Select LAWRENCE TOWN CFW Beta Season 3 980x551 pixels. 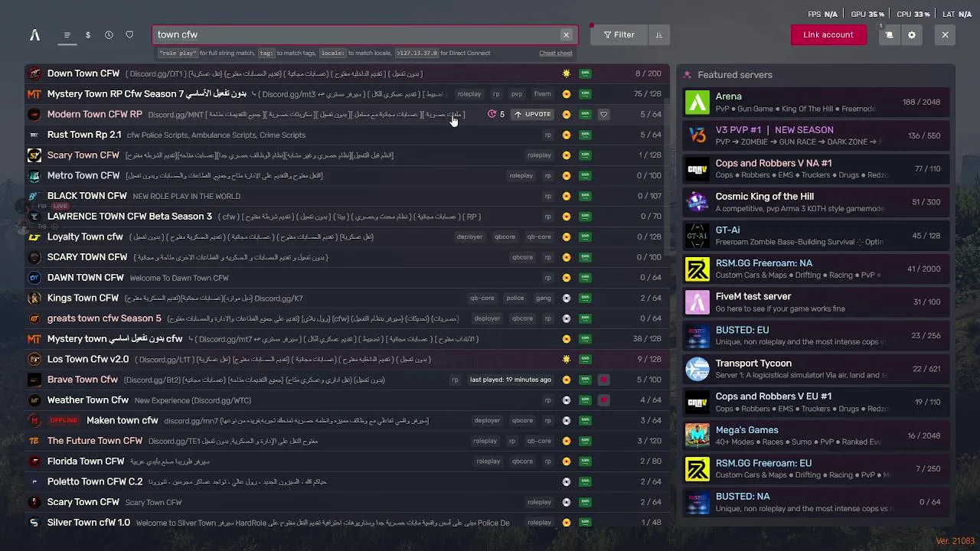[347, 217]
